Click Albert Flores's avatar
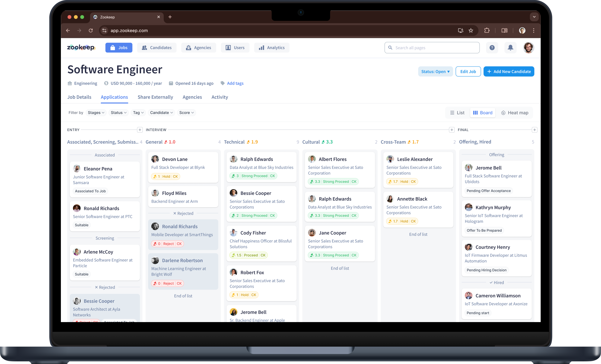The width and height of the screenshot is (601, 364). point(312,159)
